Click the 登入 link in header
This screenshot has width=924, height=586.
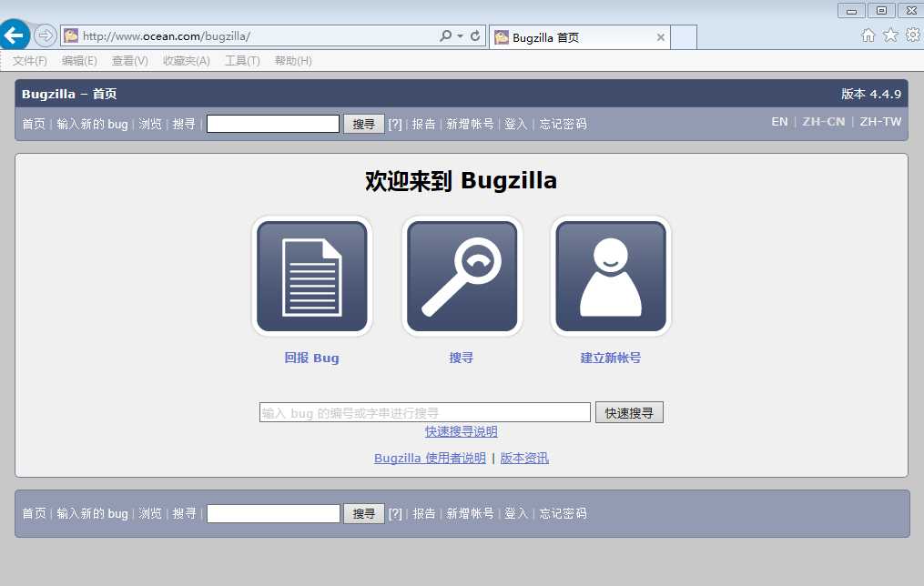tap(515, 124)
